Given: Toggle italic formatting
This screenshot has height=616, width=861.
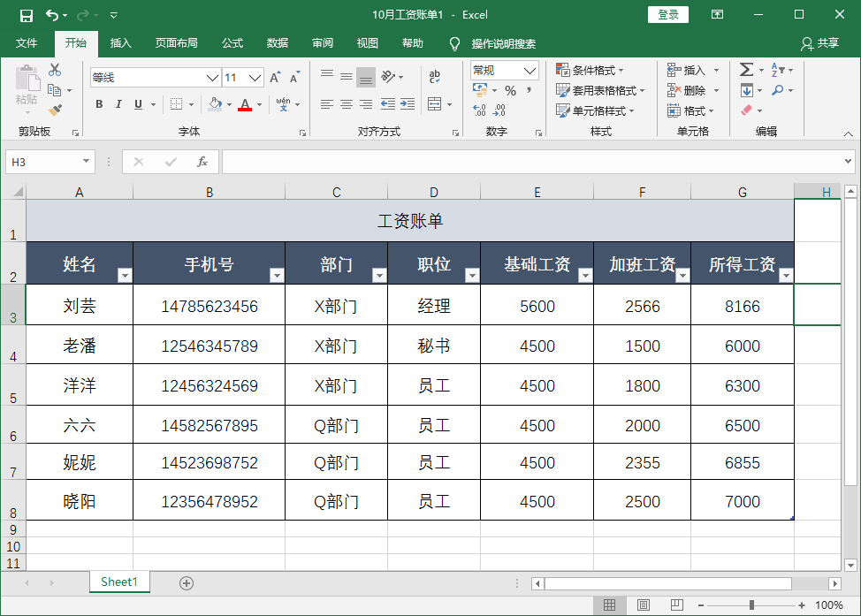Looking at the screenshot, I should [118, 103].
